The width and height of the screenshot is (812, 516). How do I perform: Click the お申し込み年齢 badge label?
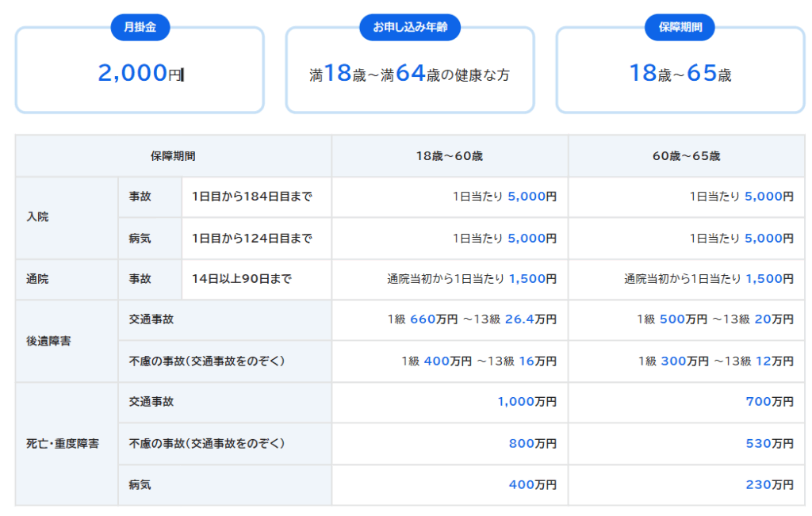click(x=409, y=27)
